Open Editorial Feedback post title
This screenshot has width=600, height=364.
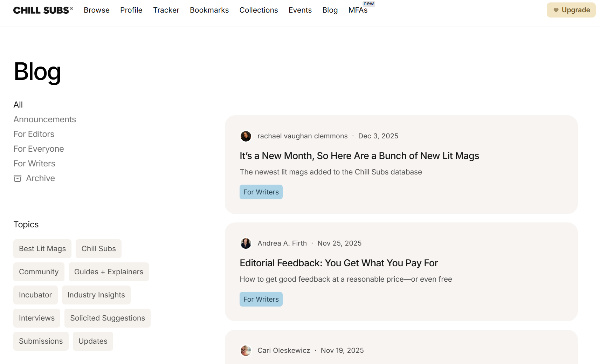[339, 263]
